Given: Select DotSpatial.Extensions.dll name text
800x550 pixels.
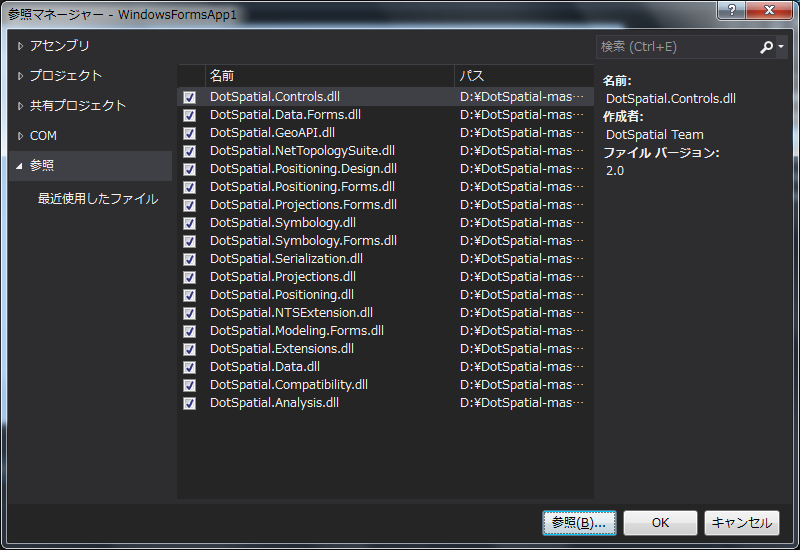Looking at the screenshot, I should click(x=282, y=348).
